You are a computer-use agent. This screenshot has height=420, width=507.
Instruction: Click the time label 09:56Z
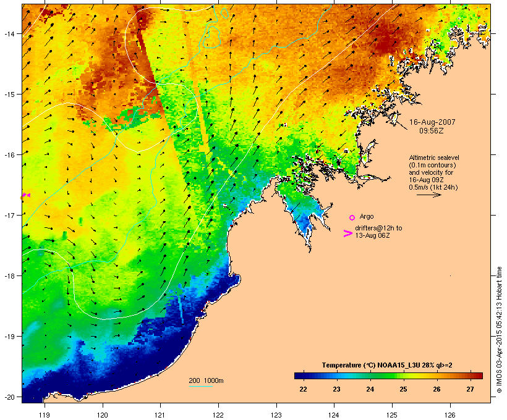tap(432, 131)
